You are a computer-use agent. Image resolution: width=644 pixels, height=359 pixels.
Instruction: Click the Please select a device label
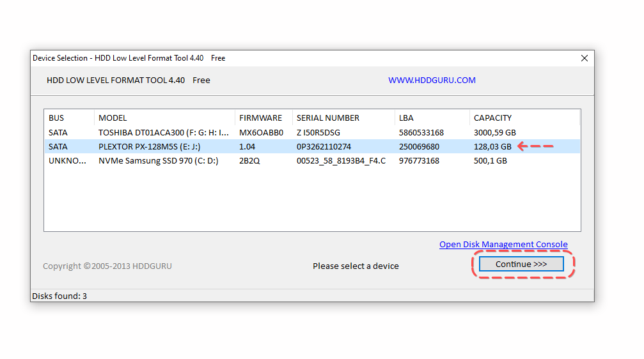click(356, 266)
